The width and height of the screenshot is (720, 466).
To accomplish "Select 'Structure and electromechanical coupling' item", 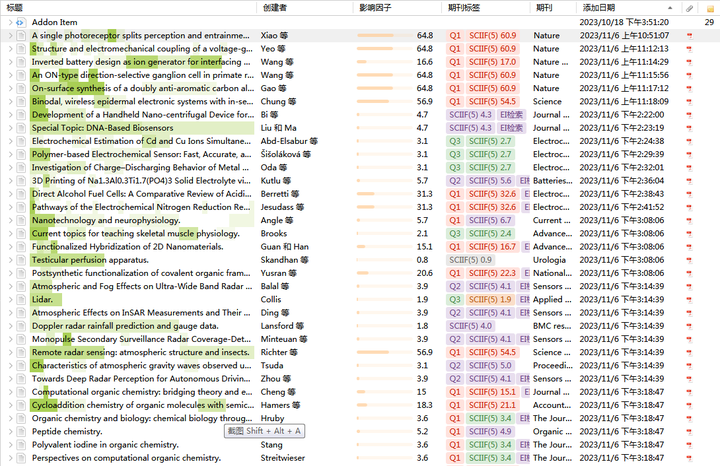I will 142,49.
